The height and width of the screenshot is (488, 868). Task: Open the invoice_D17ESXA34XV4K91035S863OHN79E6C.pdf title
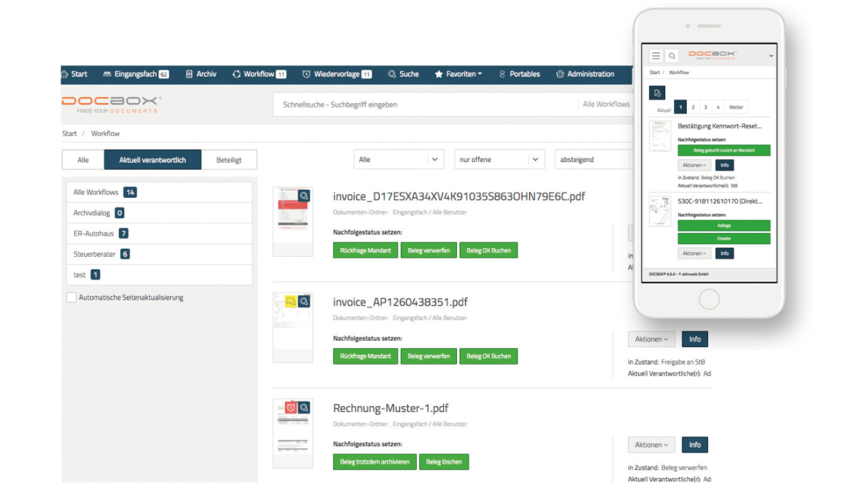(x=459, y=197)
